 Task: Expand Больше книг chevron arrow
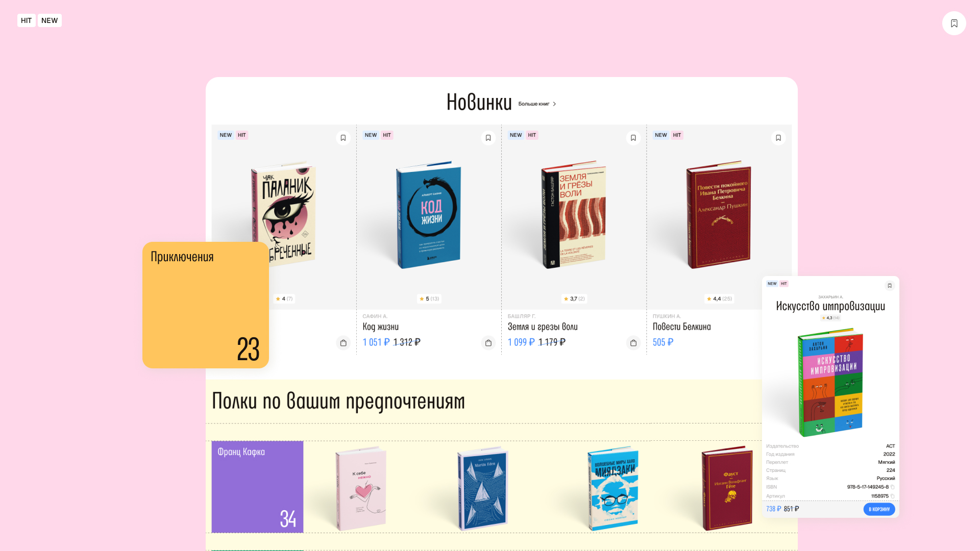pyautogui.click(x=554, y=104)
